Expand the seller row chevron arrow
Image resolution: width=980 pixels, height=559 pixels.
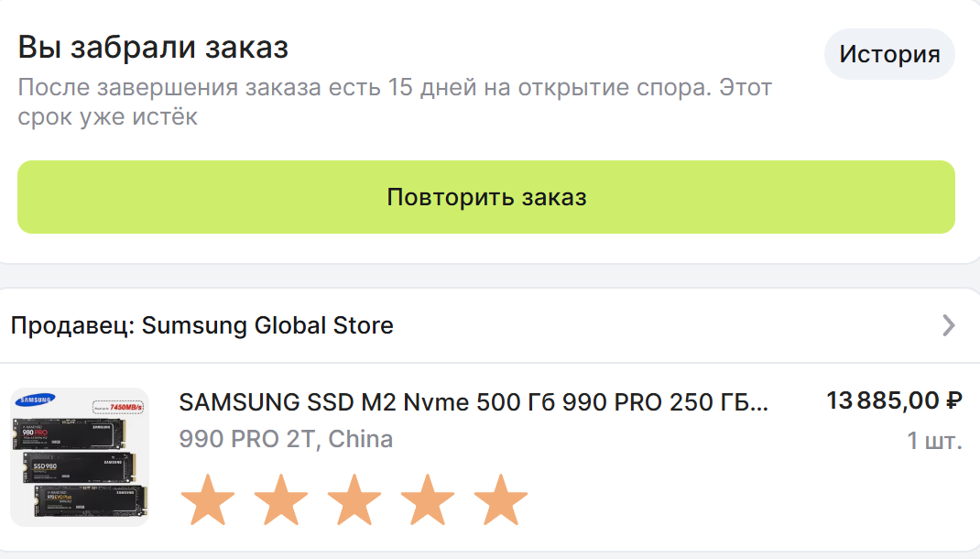pyautogui.click(x=949, y=325)
